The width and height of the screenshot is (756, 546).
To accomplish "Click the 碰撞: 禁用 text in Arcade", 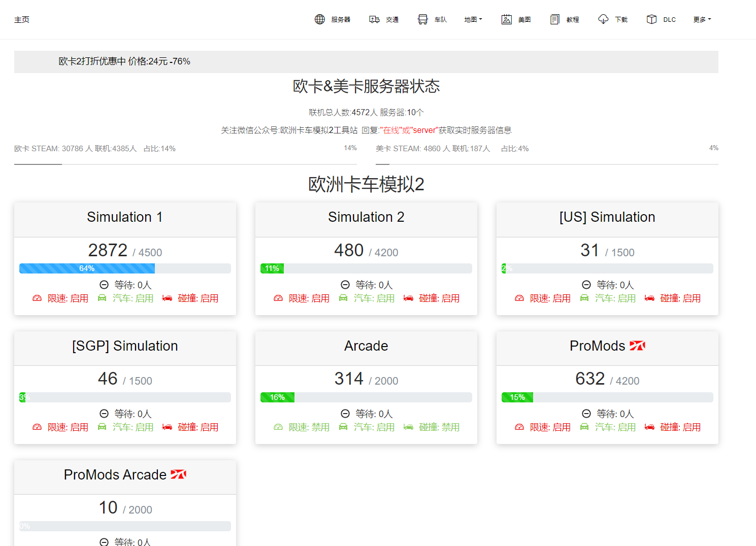I will point(439,427).
